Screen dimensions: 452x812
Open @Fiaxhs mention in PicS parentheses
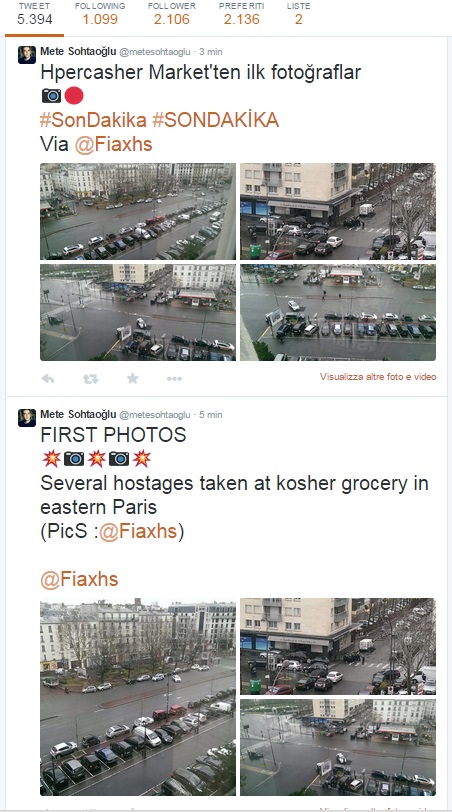138,531
